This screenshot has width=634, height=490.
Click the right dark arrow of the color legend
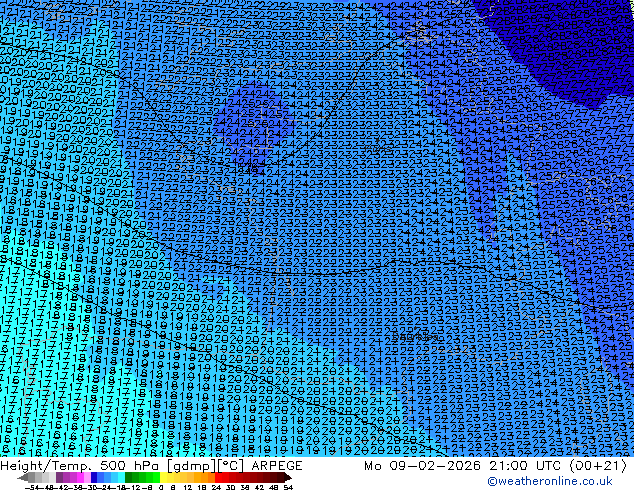288,477
